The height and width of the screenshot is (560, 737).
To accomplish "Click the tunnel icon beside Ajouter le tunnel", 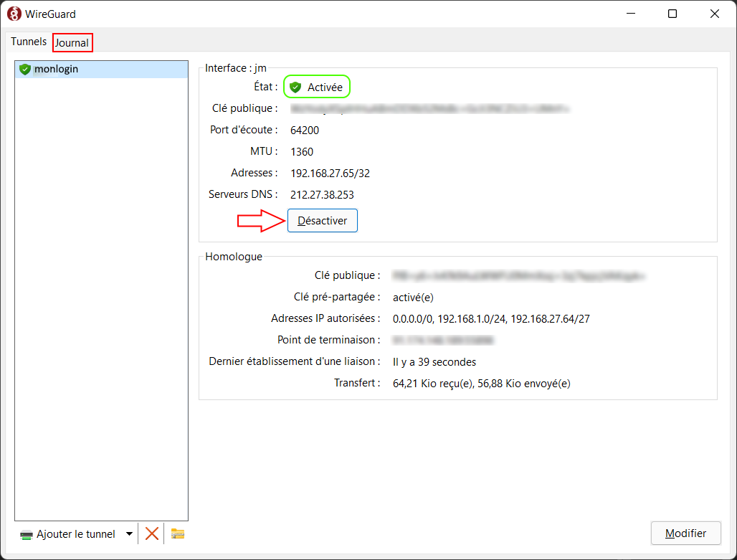I will point(24,533).
